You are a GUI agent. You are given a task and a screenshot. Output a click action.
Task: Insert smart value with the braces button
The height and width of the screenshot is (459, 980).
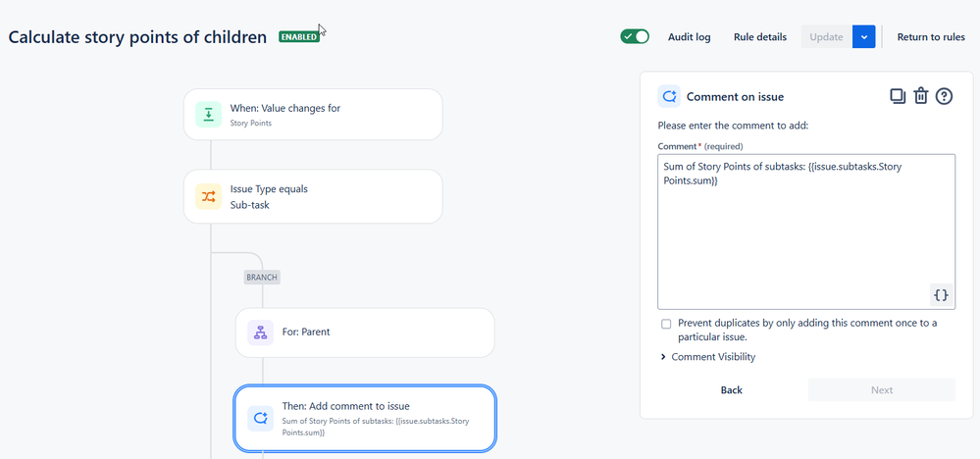coord(940,294)
